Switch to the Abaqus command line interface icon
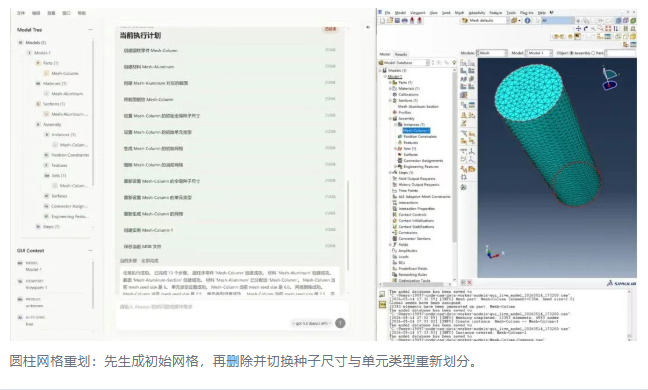648x390 pixels. (x=382, y=304)
